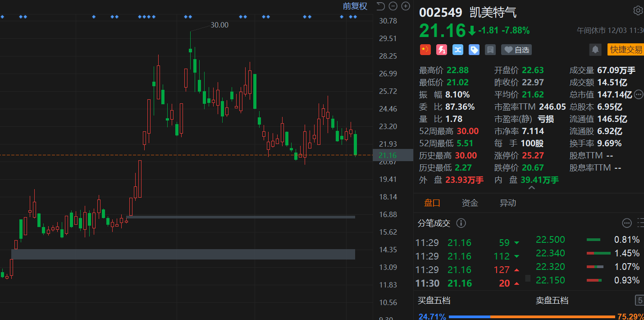Open settings gear next to stock name
The height and width of the screenshot is (320, 644).
[638, 10]
